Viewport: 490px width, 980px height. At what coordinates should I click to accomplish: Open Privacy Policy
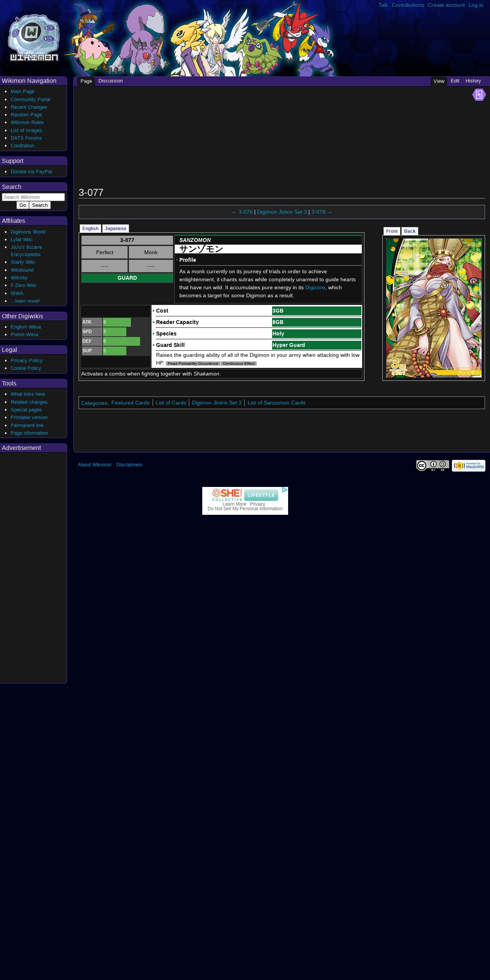(26, 361)
